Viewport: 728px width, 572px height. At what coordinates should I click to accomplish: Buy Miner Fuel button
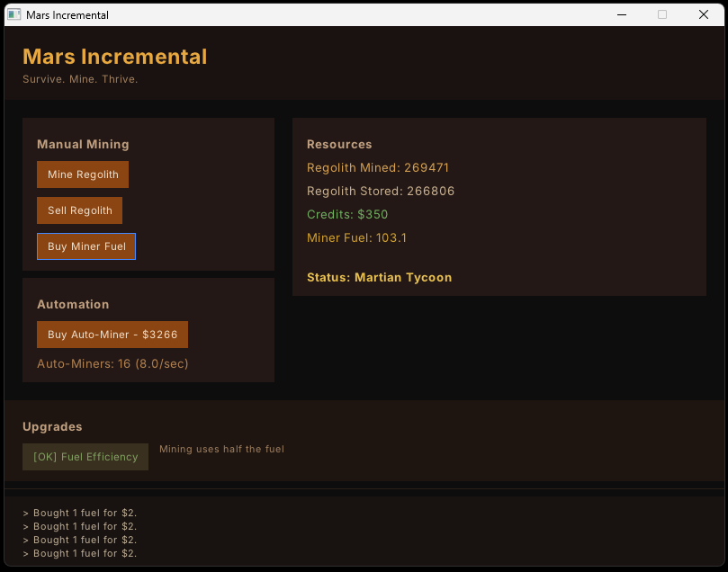(86, 246)
